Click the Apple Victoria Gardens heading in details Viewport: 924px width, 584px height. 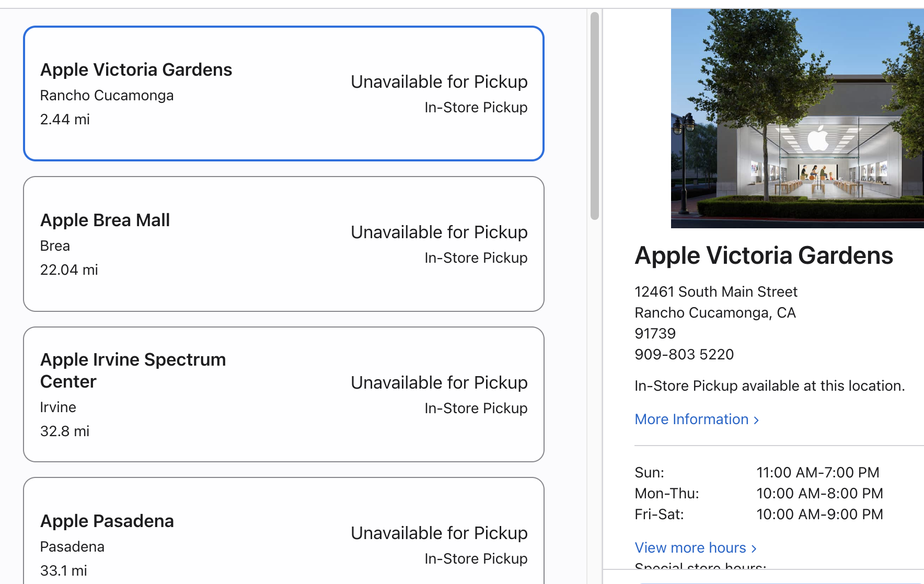(x=764, y=256)
